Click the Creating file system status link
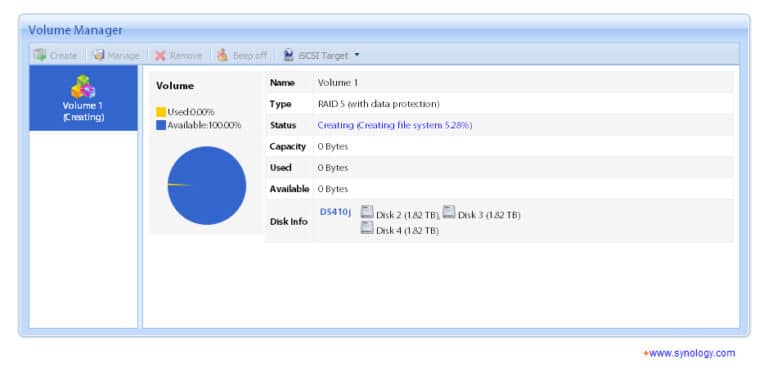The image size is (768, 372). [x=394, y=125]
